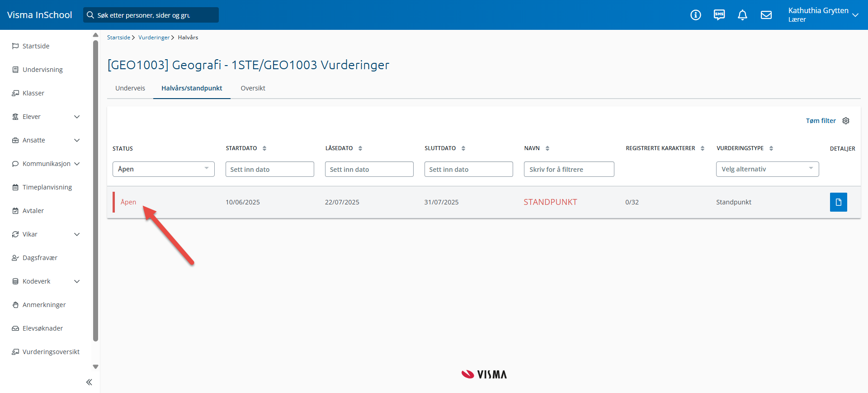Click the 22/07/2025 lock date cell
This screenshot has width=868, height=393.
click(x=342, y=202)
